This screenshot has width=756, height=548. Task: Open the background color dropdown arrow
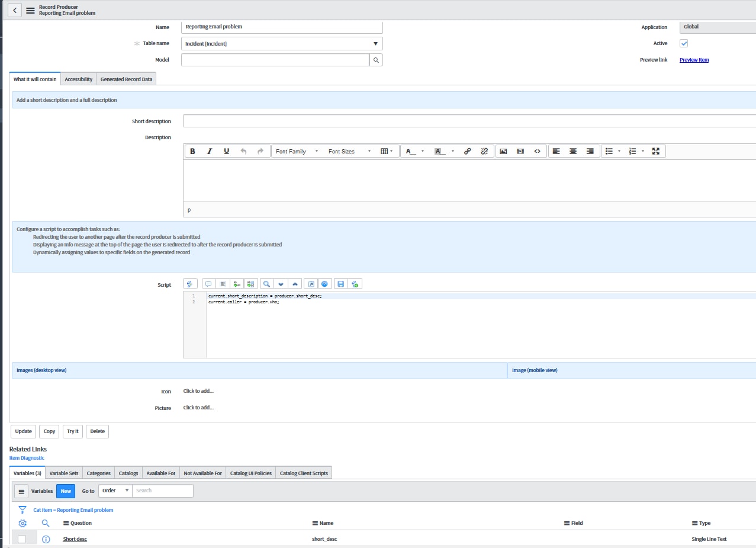point(453,152)
